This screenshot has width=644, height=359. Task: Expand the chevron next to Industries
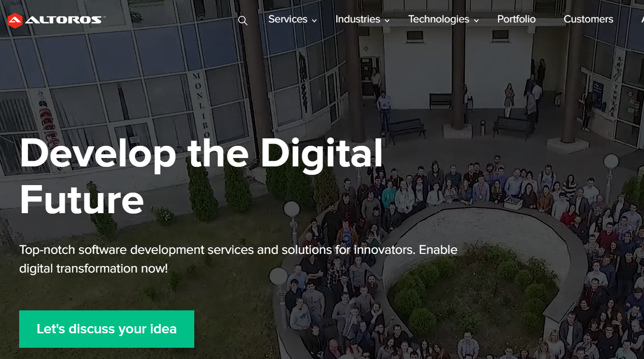[x=387, y=21]
